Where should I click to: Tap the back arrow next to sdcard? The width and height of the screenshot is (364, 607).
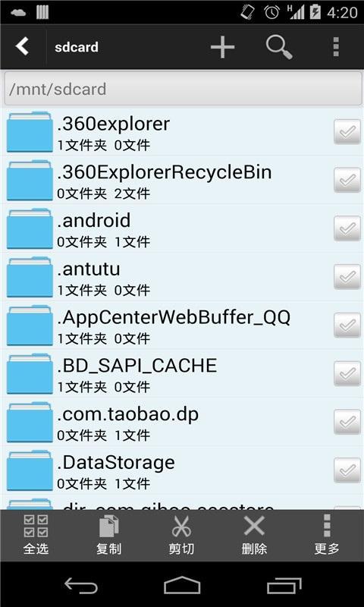[22, 47]
